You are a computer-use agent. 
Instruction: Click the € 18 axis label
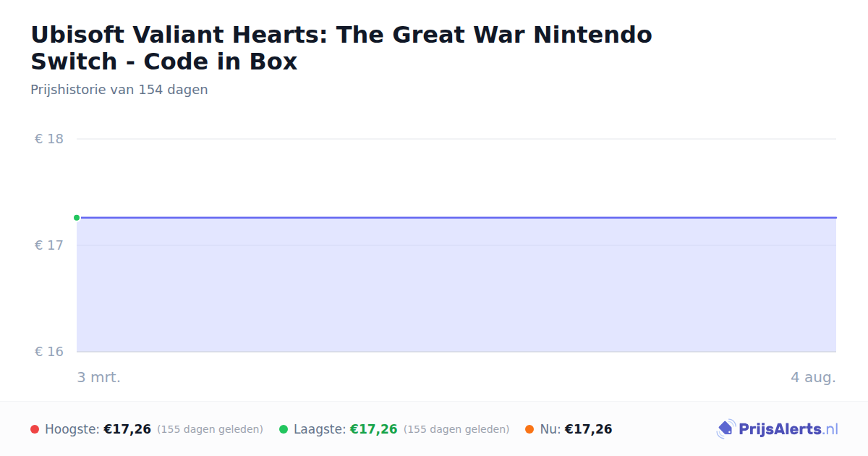click(x=49, y=139)
